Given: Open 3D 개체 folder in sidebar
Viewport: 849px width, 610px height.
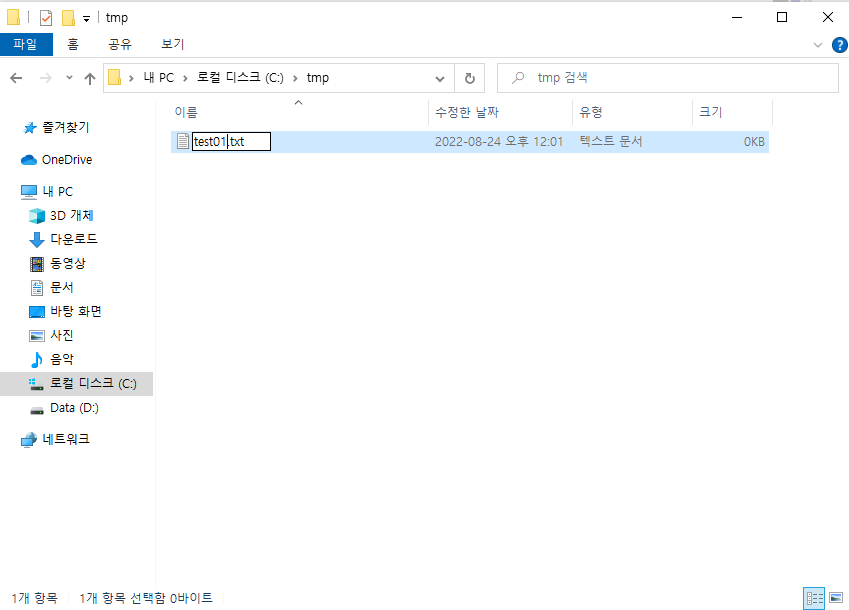Looking at the screenshot, I should coord(71,215).
